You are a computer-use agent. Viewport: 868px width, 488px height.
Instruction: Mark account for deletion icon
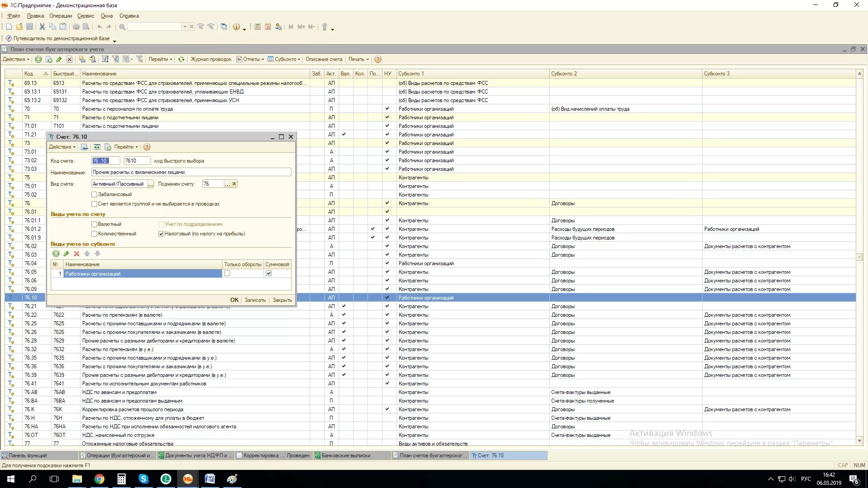point(69,59)
